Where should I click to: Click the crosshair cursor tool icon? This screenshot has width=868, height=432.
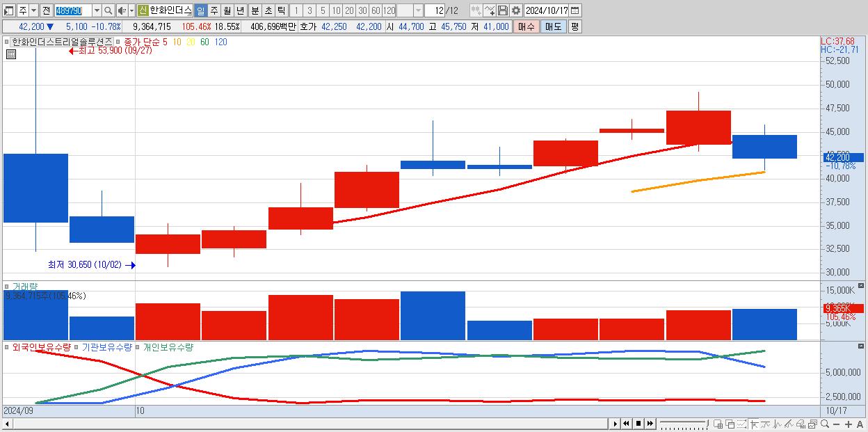pos(754,424)
